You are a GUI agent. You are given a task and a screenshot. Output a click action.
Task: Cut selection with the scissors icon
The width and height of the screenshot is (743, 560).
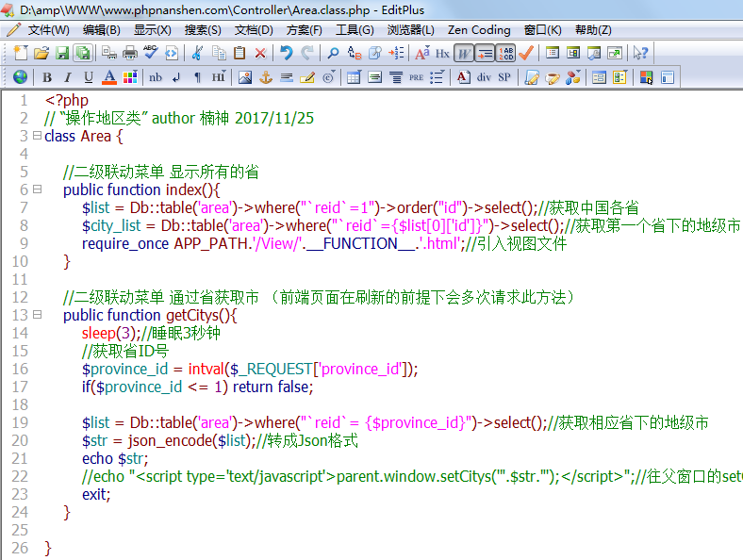point(197,53)
